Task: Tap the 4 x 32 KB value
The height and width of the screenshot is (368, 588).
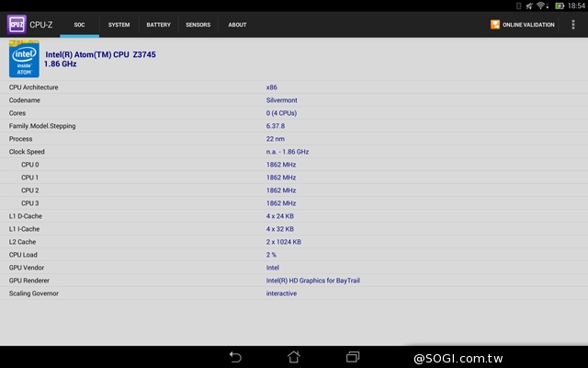Action: [279, 229]
